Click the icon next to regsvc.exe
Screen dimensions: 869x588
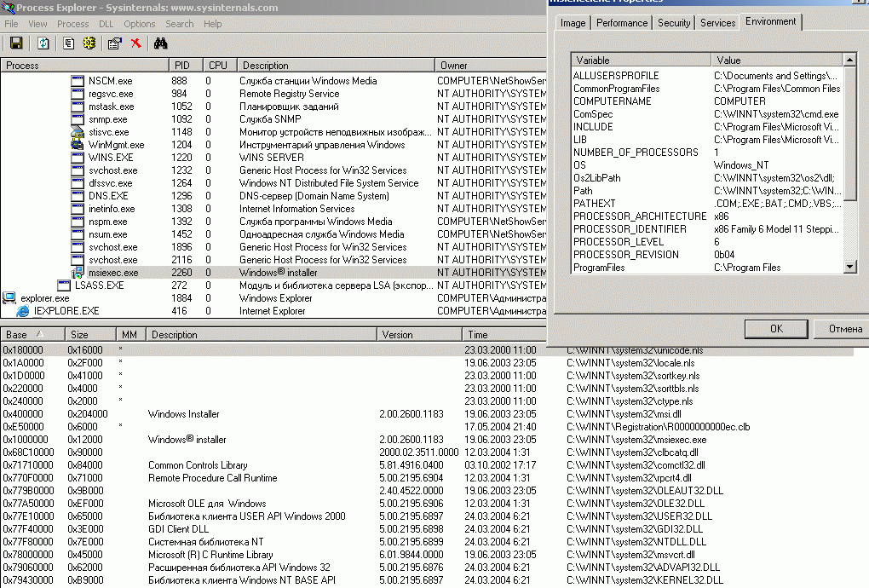(x=78, y=94)
